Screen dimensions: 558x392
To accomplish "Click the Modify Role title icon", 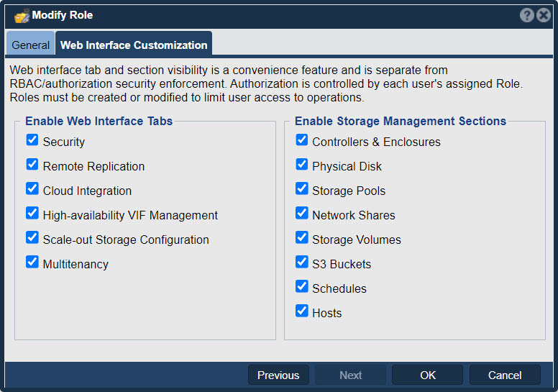I will click(22, 16).
